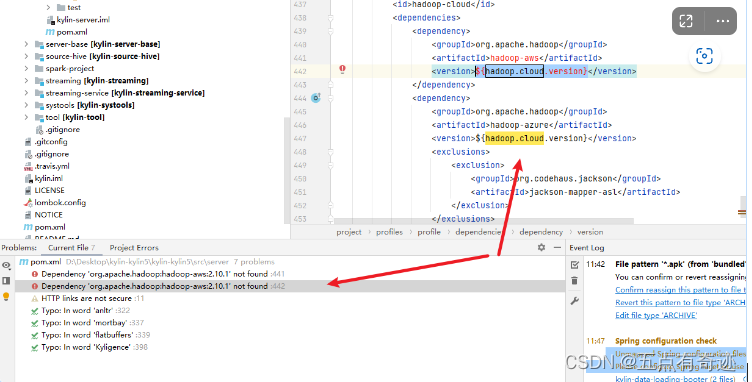Expand streaming-service [kylin-streaming-service] module
The height and width of the screenshot is (382, 752).
pyautogui.click(x=26, y=93)
